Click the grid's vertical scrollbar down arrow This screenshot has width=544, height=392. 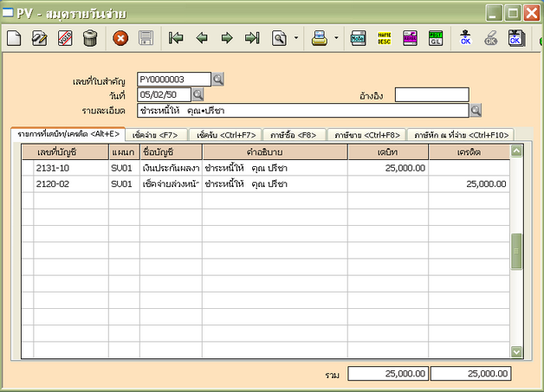(517, 351)
